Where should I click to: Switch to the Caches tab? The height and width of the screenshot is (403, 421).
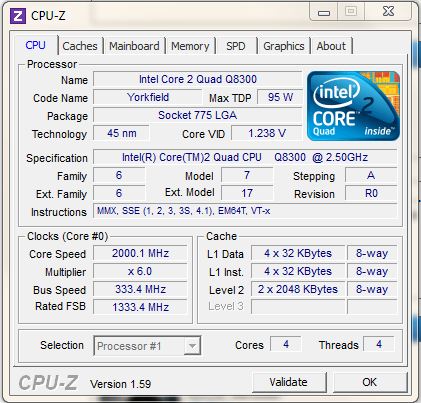pos(80,46)
